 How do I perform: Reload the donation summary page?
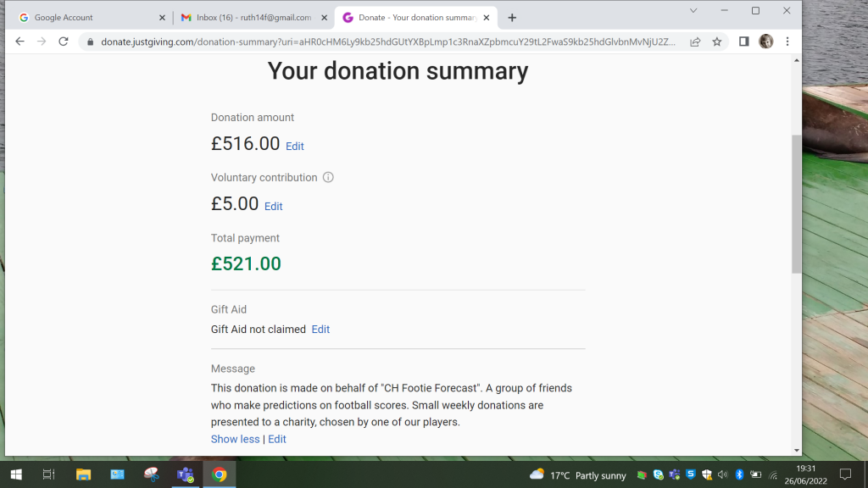pyautogui.click(x=64, y=42)
